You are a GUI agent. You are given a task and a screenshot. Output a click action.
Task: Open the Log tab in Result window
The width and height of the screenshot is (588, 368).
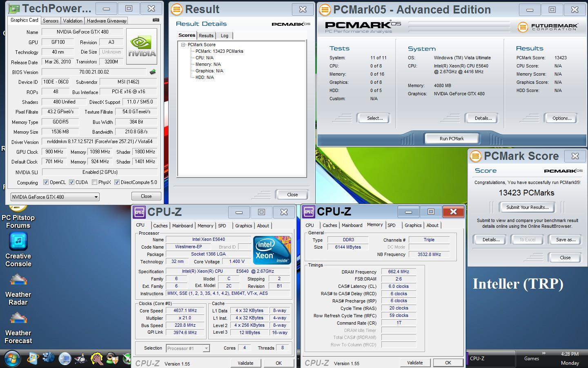point(224,36)
